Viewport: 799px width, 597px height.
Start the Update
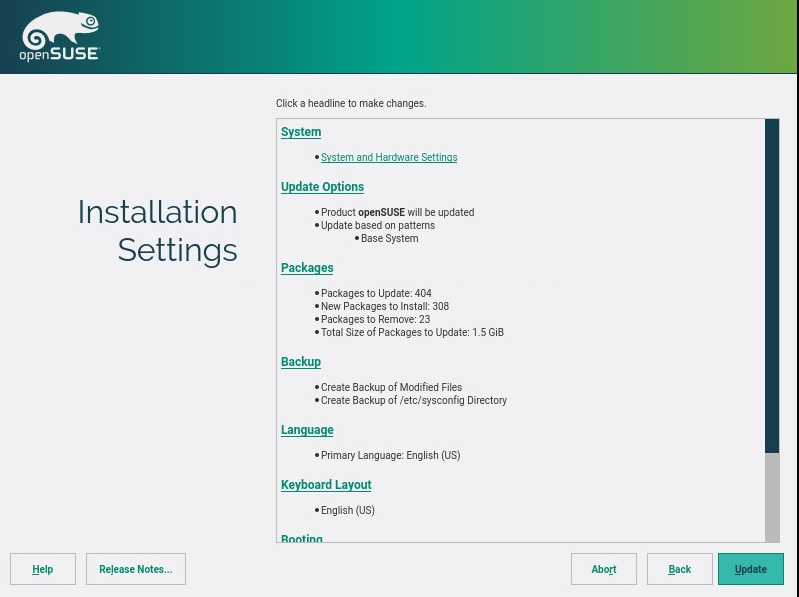coord(751,569)
